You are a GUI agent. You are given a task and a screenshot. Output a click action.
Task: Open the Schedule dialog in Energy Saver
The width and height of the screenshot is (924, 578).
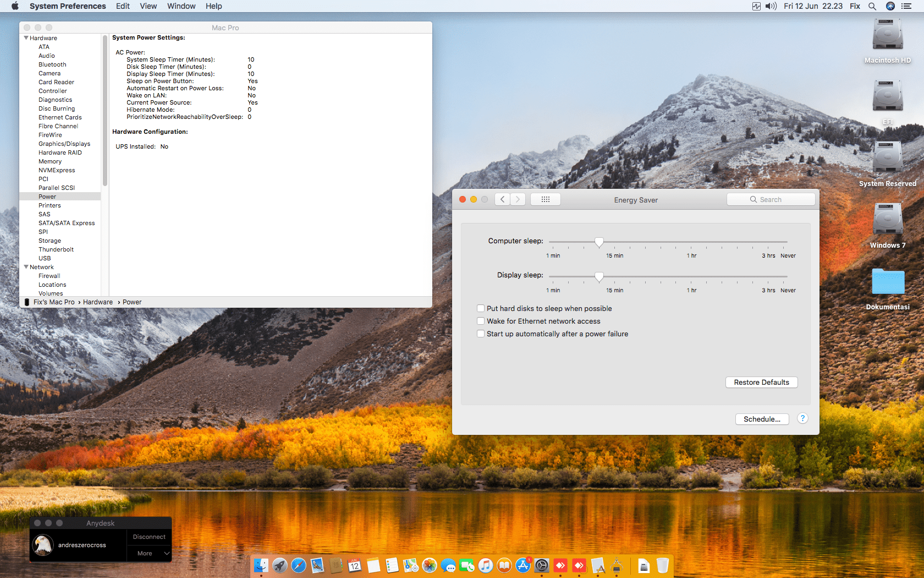[762, 419]
